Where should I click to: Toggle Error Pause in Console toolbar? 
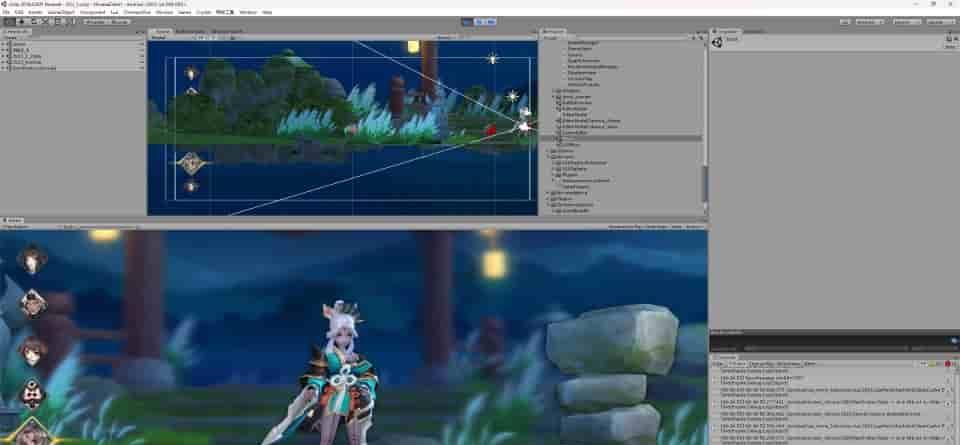(x=788, y=364)
